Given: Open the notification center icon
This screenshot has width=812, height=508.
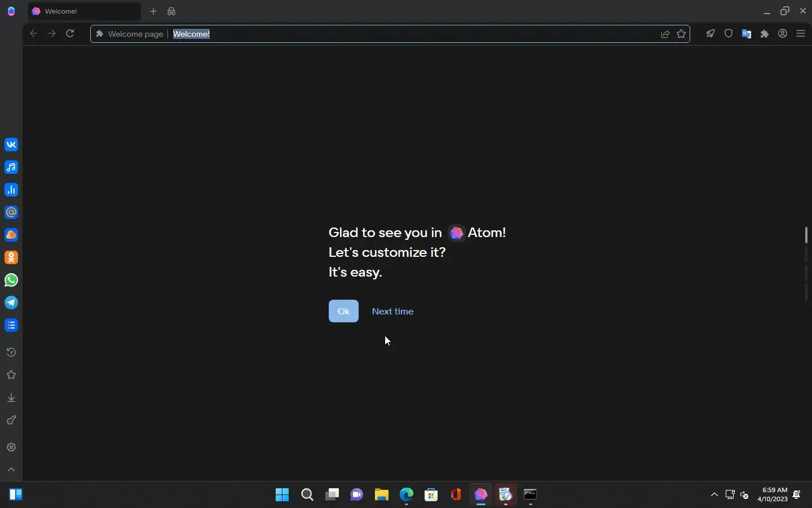Looking at the screenshot, I should point(798,495).
